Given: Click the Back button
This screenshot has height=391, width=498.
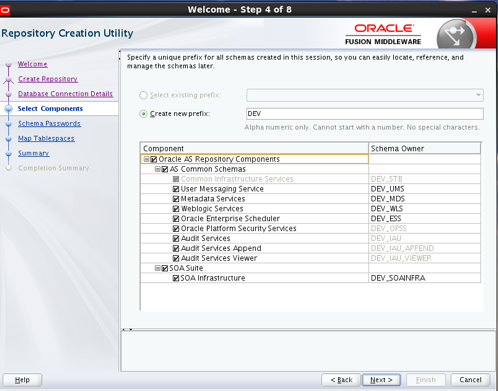Looking at the screenshot, I should coord(341,380).
